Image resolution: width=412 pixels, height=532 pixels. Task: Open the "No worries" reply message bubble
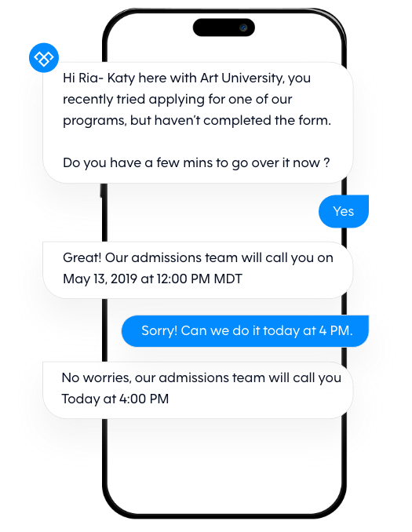(198, 390)
